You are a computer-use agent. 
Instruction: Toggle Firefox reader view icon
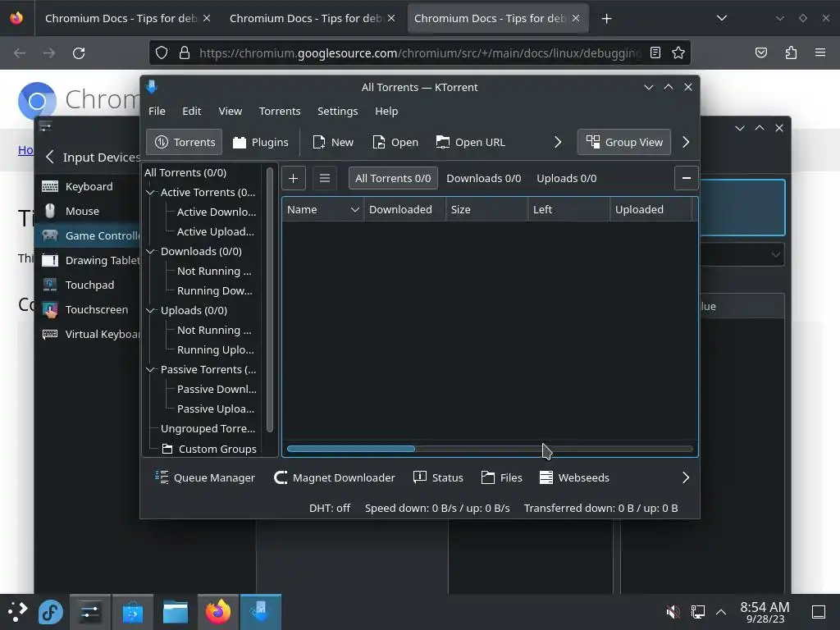pyautogui.click(x=655, y=52)
